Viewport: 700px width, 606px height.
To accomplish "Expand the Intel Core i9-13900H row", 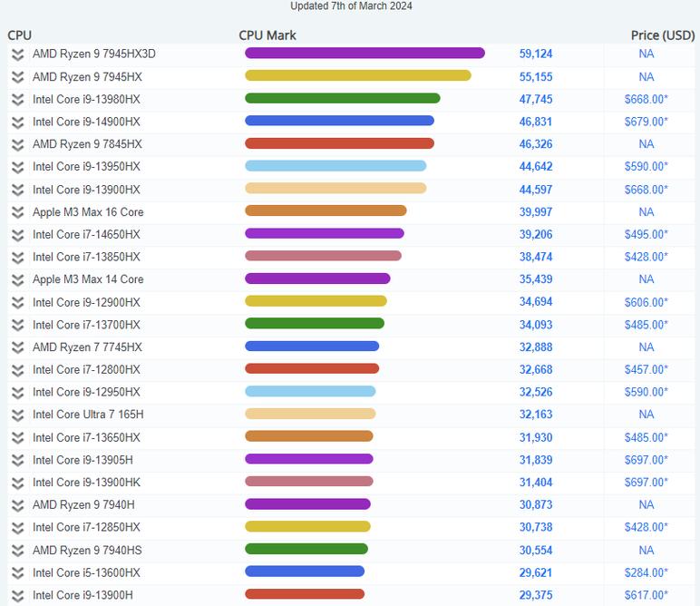I will pos(17,595).
